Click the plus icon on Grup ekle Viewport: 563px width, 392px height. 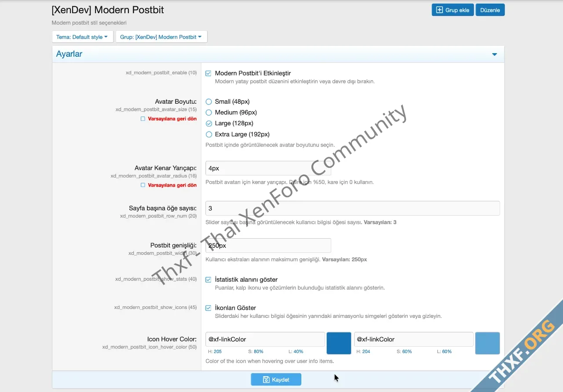439,10
